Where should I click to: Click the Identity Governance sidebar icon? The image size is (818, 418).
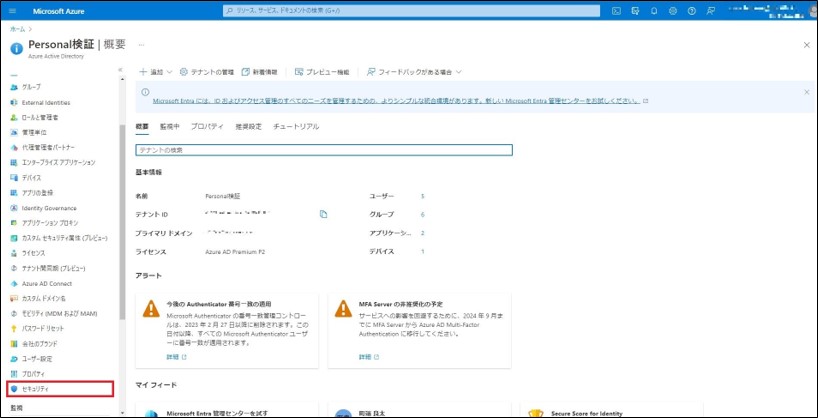[14, 208]
